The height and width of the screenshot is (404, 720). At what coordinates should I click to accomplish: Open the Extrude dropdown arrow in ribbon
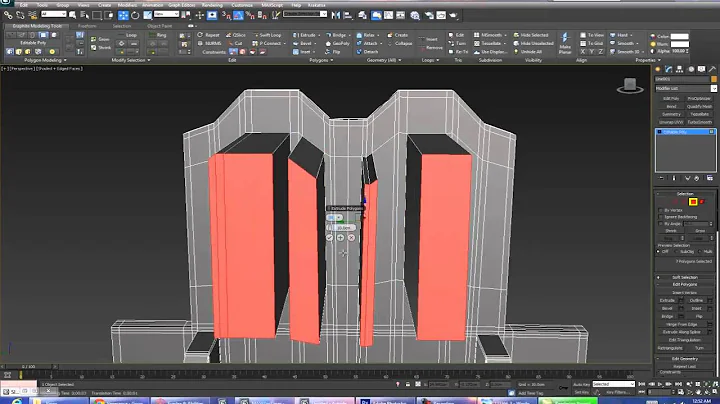[319, 35]
